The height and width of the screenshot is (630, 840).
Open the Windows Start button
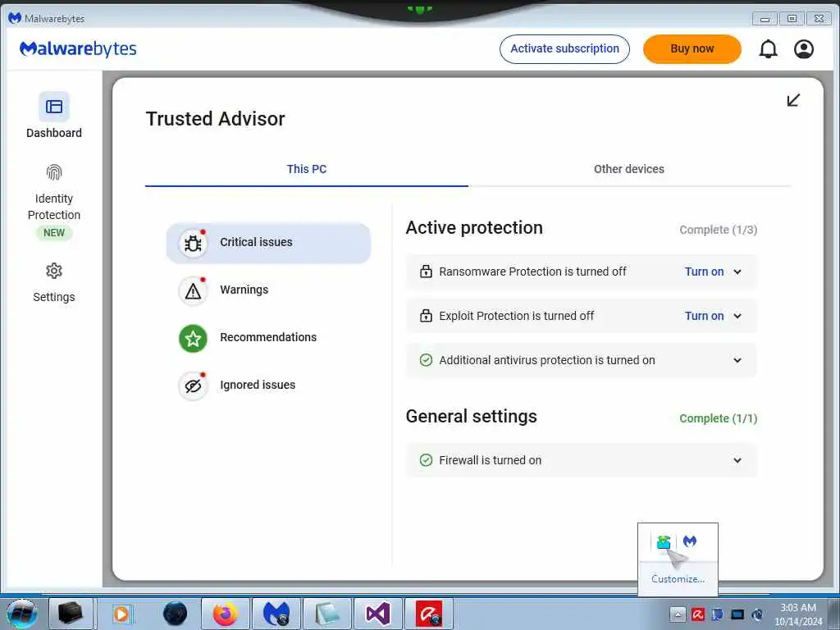(22, 614)
